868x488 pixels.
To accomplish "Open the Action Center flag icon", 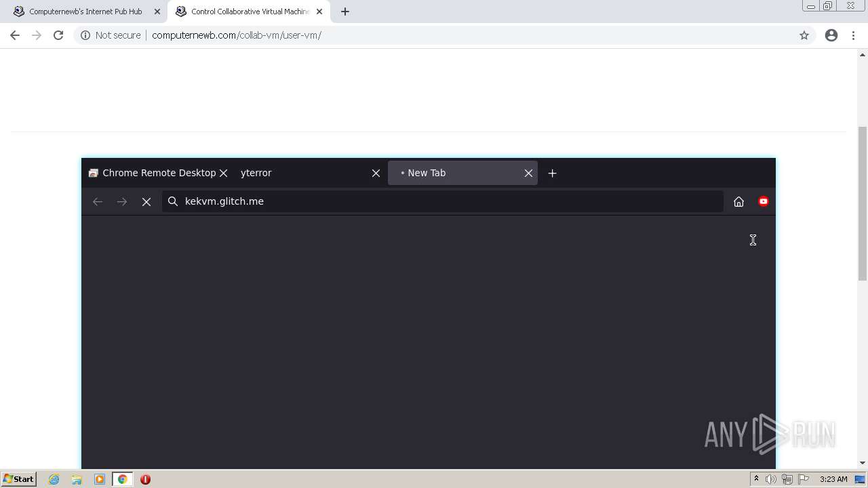I will (x=804, y=479).
